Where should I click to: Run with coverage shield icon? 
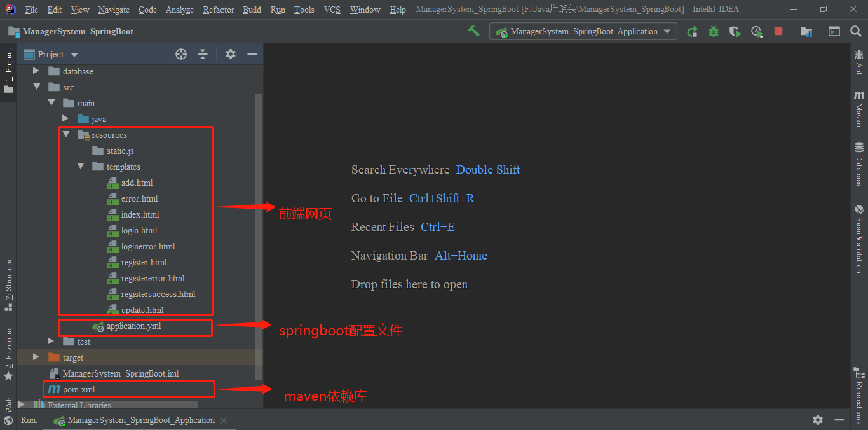(735, 31)
